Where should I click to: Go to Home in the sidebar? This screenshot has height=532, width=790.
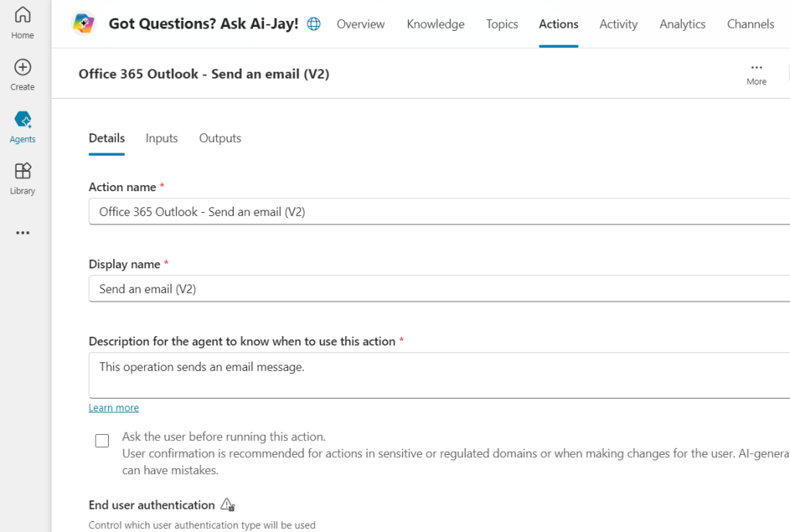click(x=22, y=22)
